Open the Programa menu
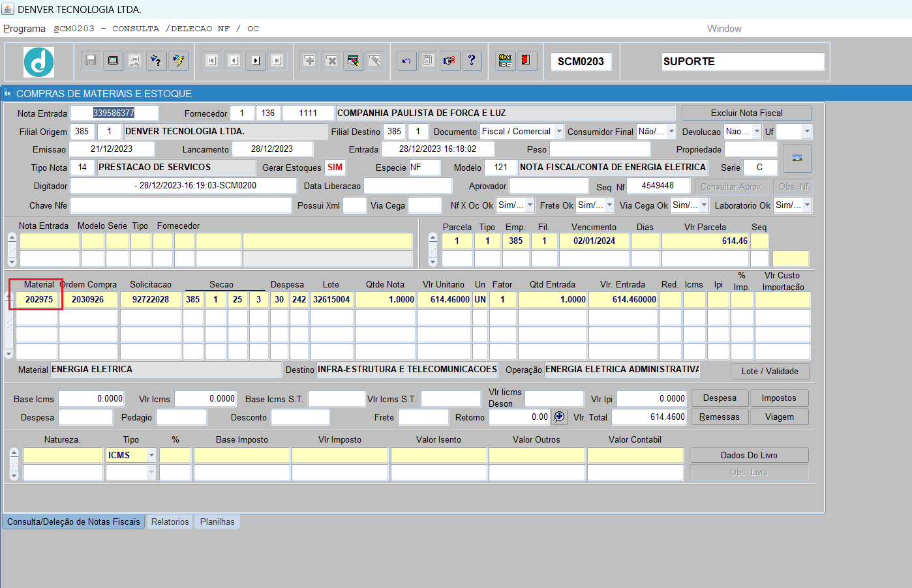 24,29
